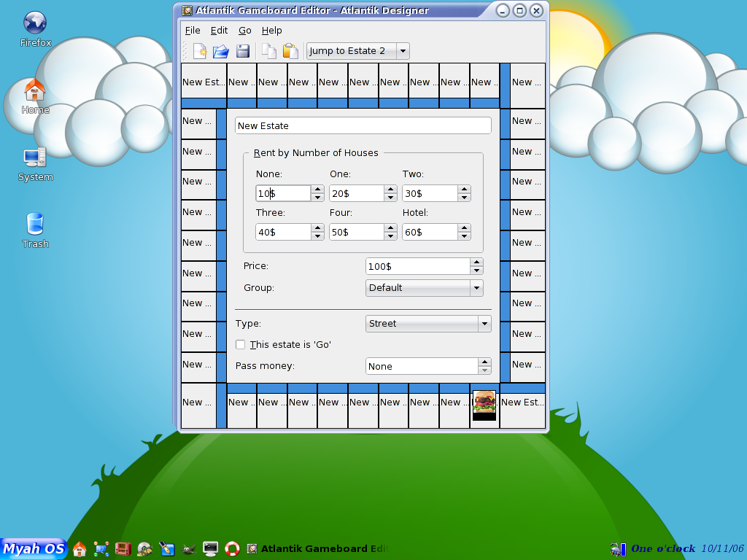Click the Pass money field showing None
Image resolution: width=747 pixels, height=560 pixels.
pos(422,366)
